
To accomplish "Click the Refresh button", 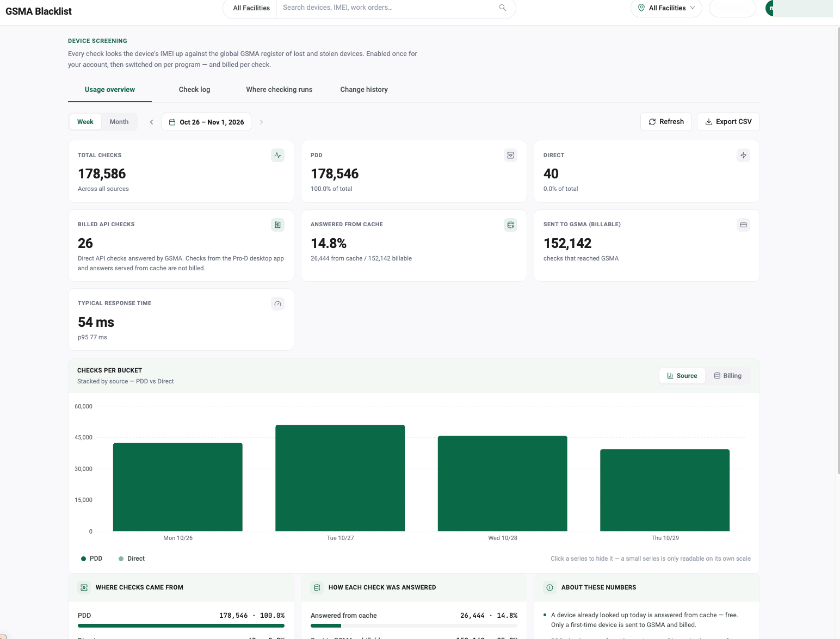I will click(666, 122).
